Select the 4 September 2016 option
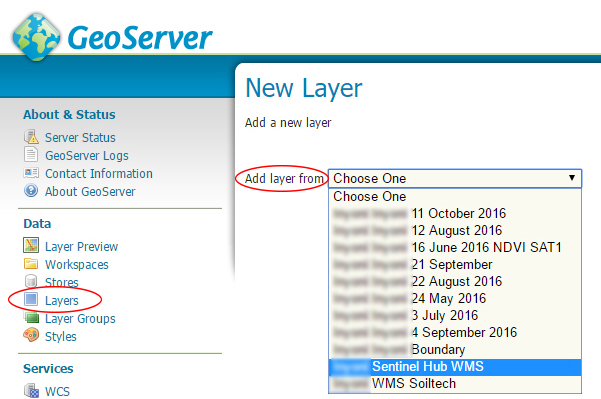 click(x=455, y=332)
